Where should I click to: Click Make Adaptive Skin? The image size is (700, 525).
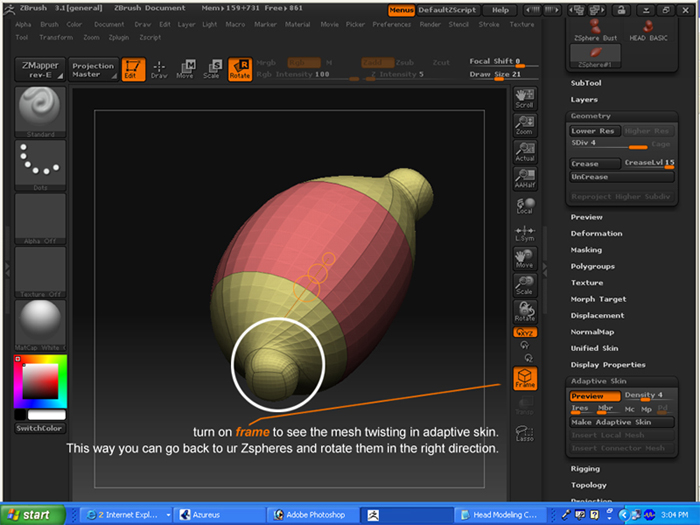tap(622, 422)
